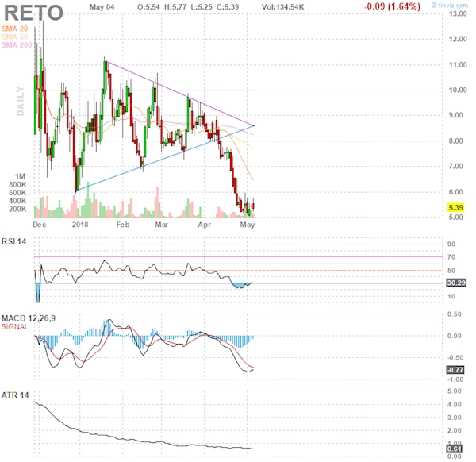Screen dimensions: 476x462
Task: Click the red -0.09 (1.64%) change text
Action: 394,6
